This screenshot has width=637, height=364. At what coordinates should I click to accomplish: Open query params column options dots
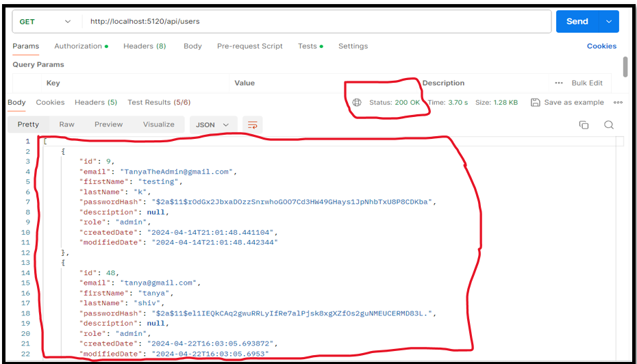click(x=559, y=83)
